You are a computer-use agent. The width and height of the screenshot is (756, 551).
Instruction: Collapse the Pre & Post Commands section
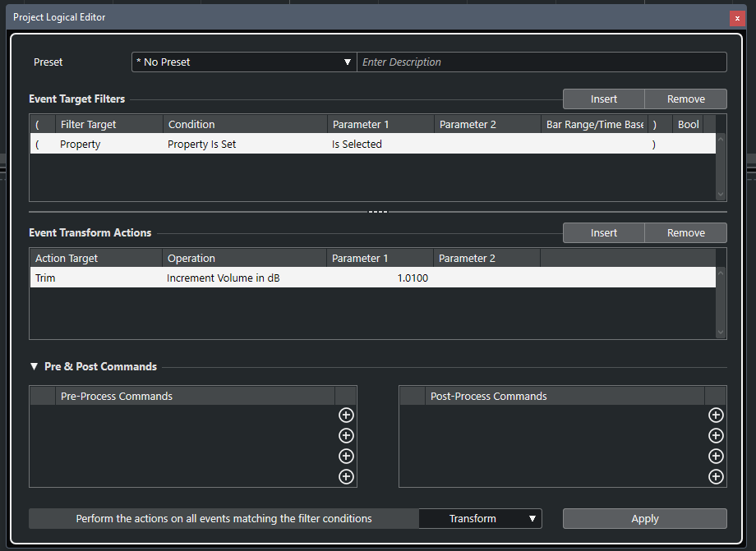[x=34, y=367]
